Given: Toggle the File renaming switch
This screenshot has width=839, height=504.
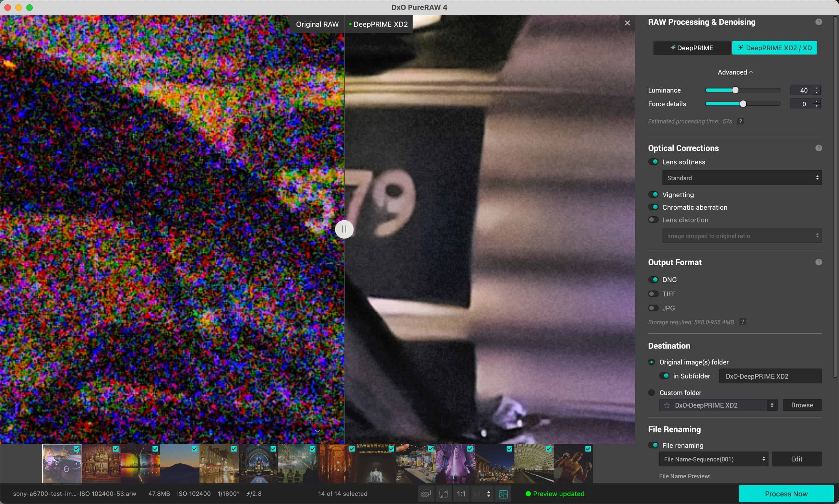Looking at the screenshot, I should tap(653, 445).
